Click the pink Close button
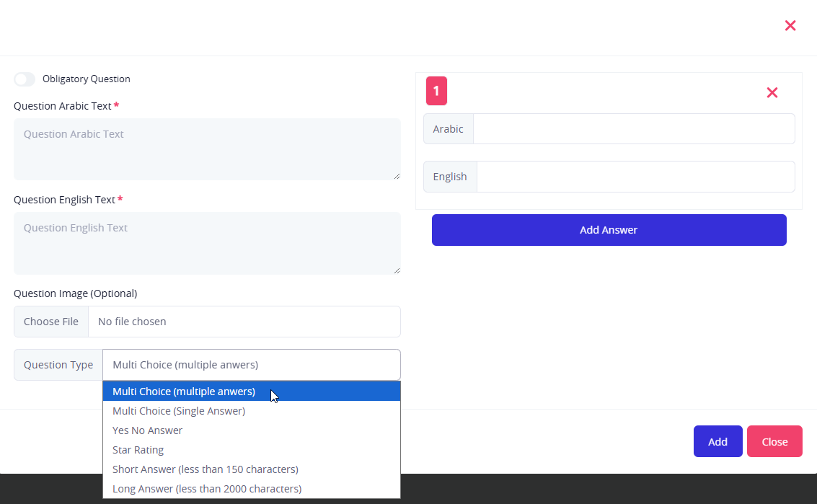This screenshot has height=504, width=817. click(x=774, y=441)
